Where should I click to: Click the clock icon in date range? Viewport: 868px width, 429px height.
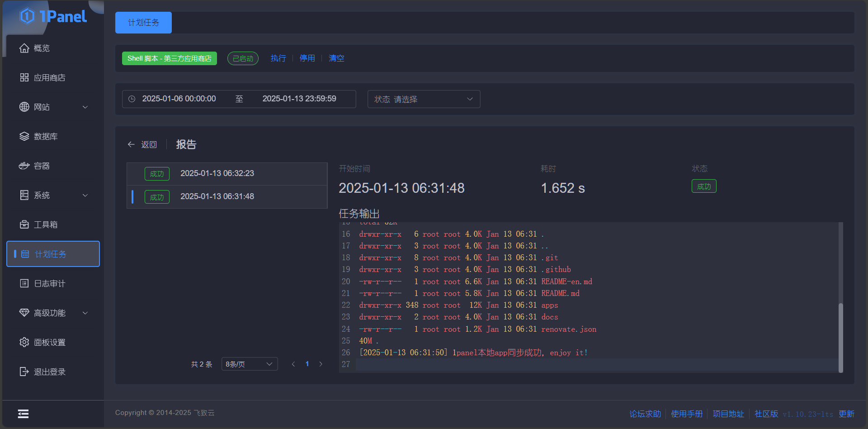[132, 99]
